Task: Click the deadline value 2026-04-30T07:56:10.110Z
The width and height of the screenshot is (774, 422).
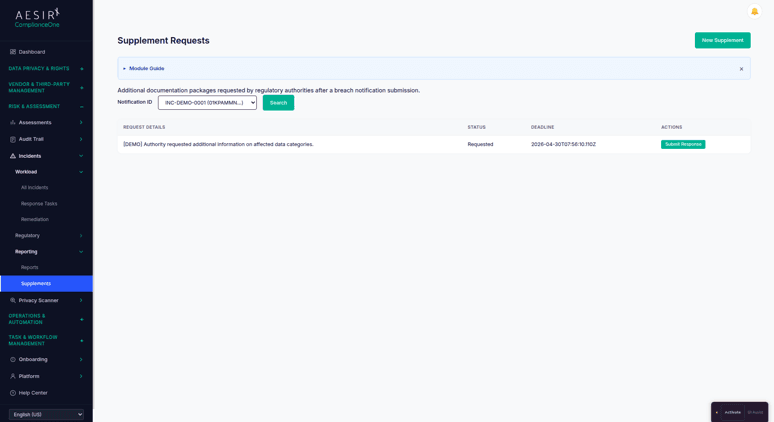Action: tap(563, 144)
